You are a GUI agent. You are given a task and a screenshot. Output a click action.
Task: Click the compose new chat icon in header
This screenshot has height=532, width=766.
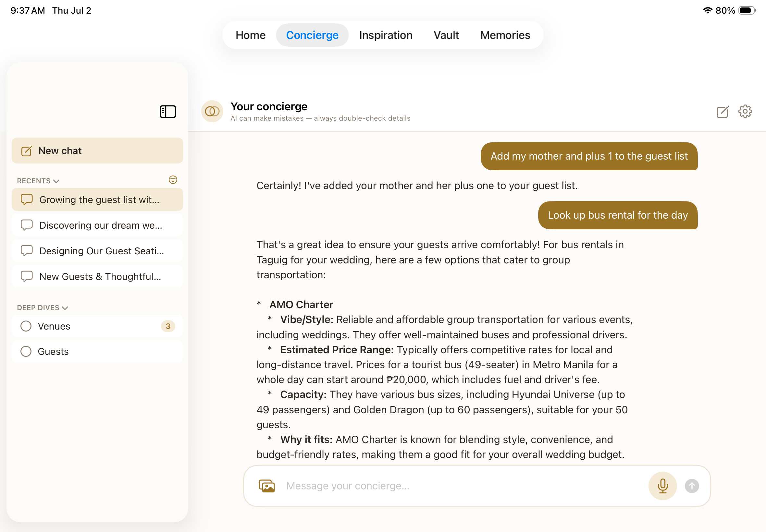point(723,112)
